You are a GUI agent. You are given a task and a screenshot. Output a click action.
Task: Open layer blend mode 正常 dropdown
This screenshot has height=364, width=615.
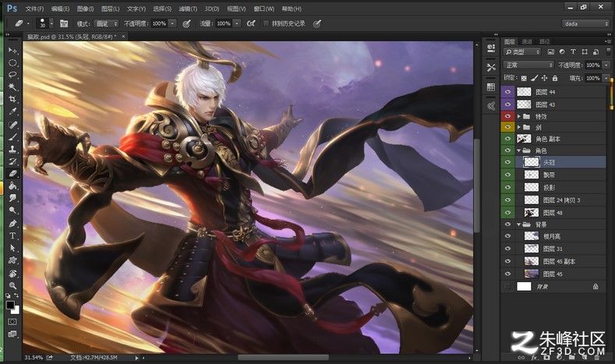coord(528,65)
